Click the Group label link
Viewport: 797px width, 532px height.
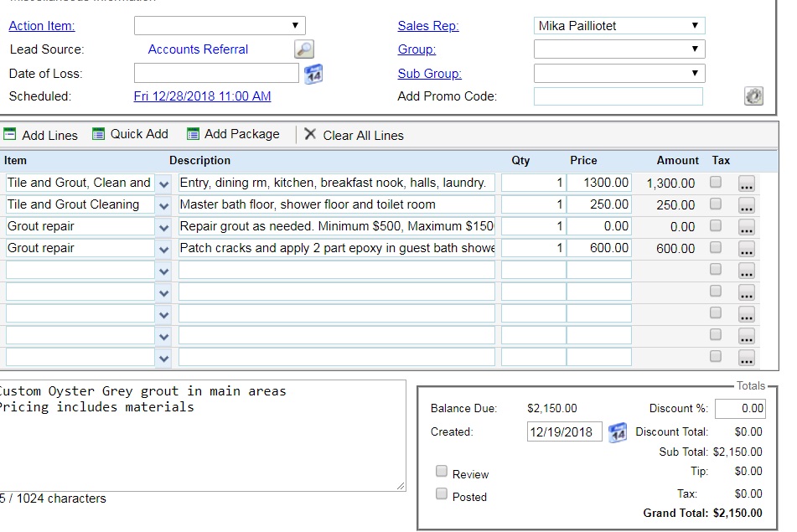coord(417,49)
